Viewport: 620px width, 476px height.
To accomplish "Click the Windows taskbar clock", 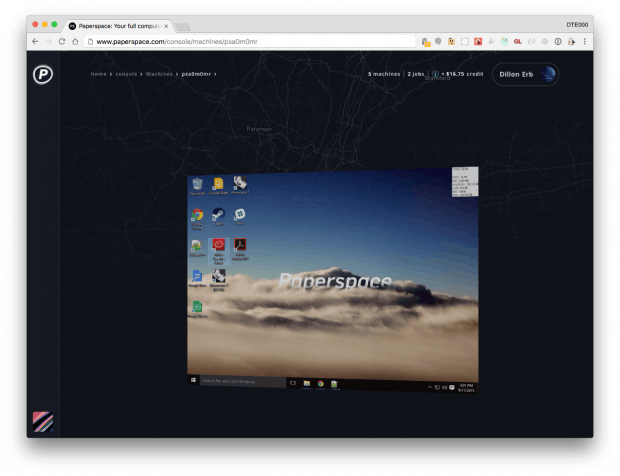I will point(466,387).
